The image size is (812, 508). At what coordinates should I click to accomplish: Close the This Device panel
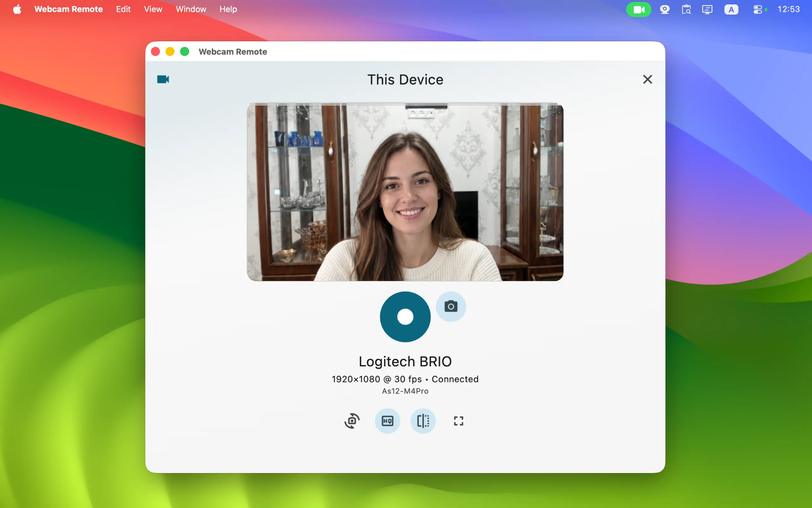click(647, 79)
